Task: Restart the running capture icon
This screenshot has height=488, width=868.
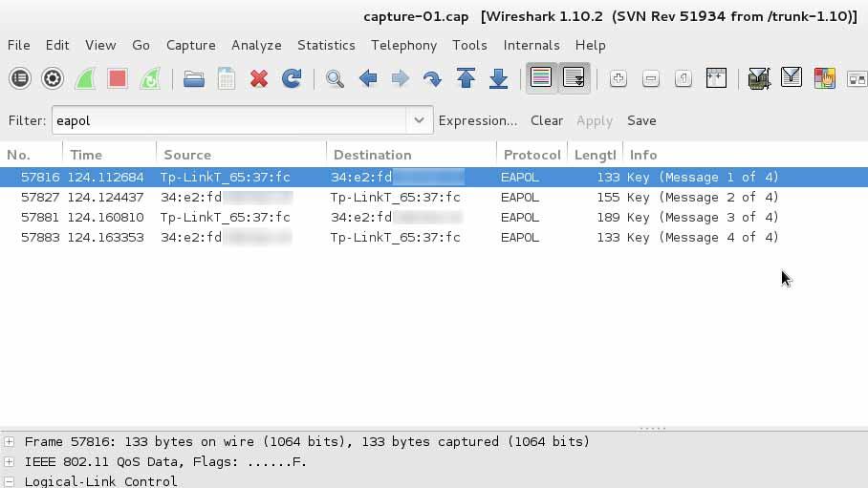Action: [150, 78]
